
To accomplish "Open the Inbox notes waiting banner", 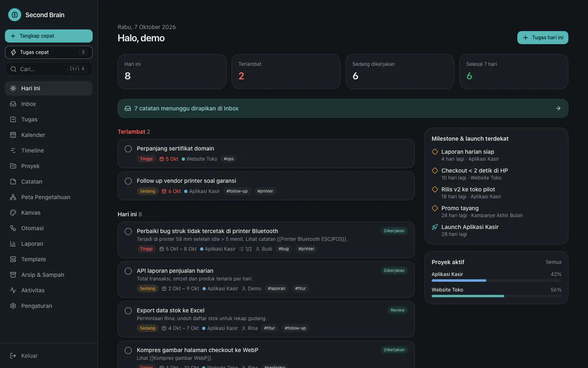I will click(x=343, y=108).
